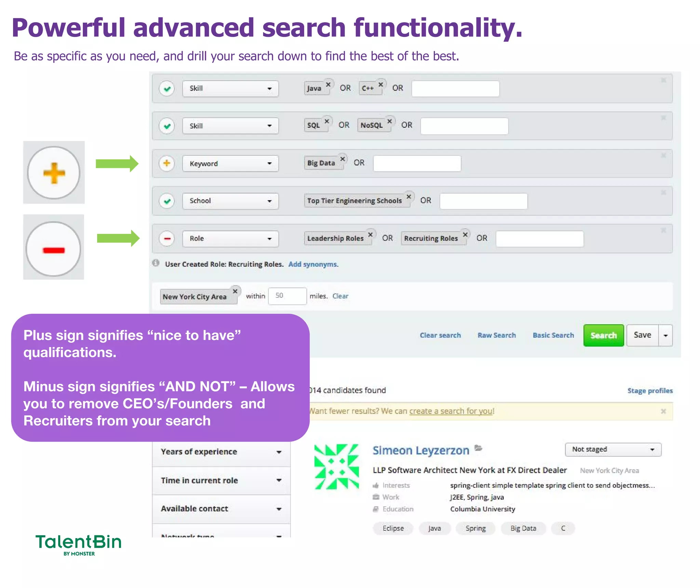The height and width of the screenshot is (588, 700).
Task: Open the Save button dropdown arrow
Action: tap(665, 335)
